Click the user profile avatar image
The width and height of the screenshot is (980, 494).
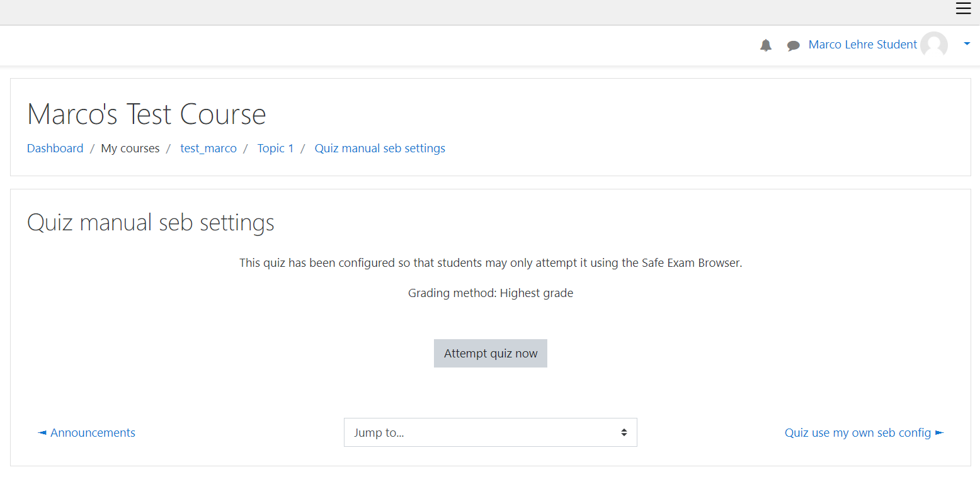click(934, 45)
